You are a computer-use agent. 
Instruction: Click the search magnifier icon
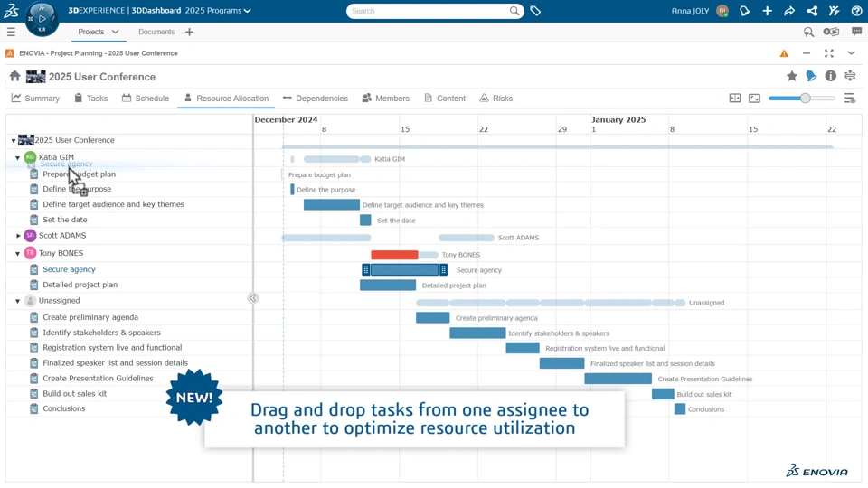514,11
